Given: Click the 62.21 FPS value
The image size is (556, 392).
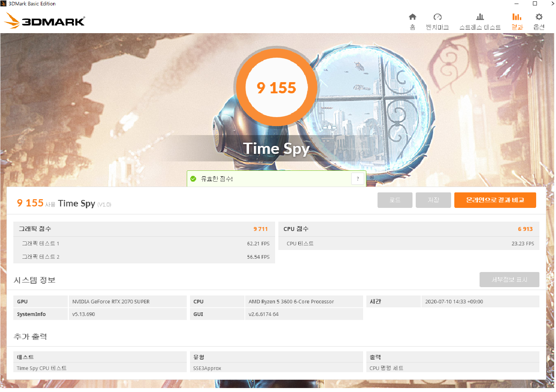Looking at the screenshot, I should point(258,244).
